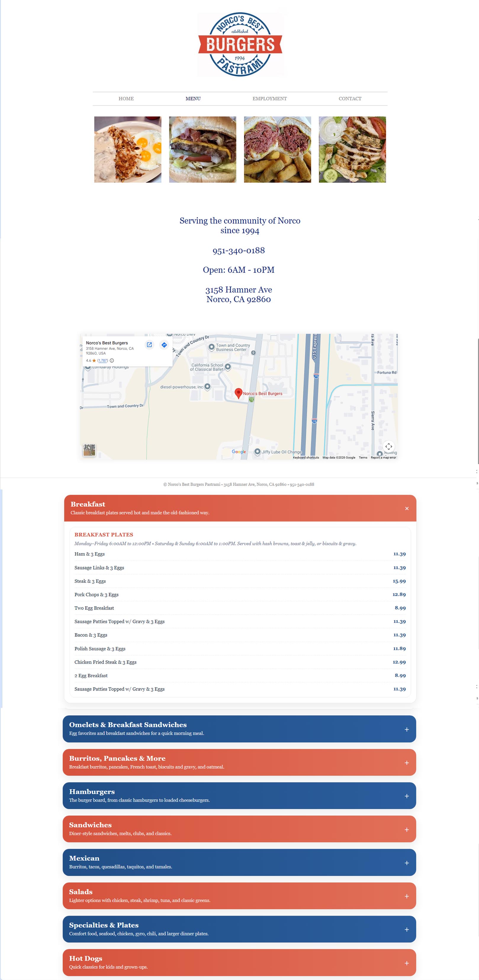This screenshot has width=479, height=980.
Task: Click the Bacon & 3 Eggs item
Action: [240, 635]
